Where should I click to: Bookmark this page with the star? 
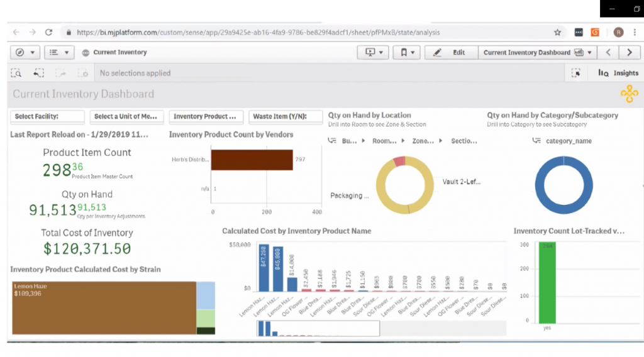pos(557,32)
